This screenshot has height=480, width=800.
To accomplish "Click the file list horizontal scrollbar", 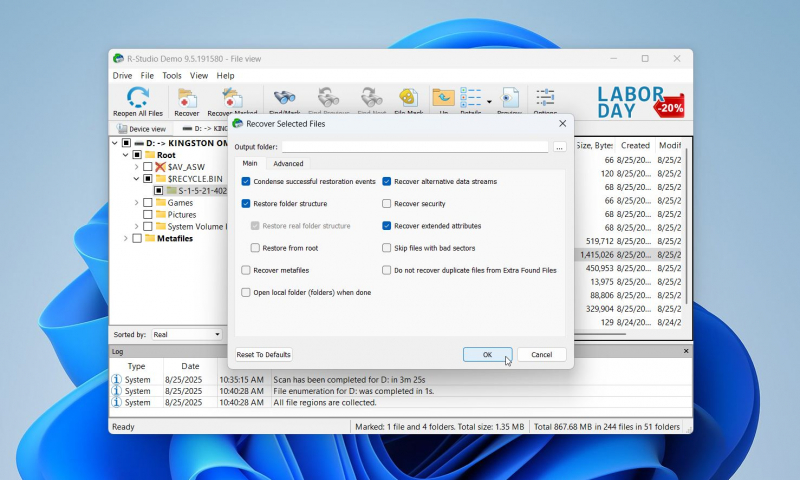I will [x=600, y=334].
